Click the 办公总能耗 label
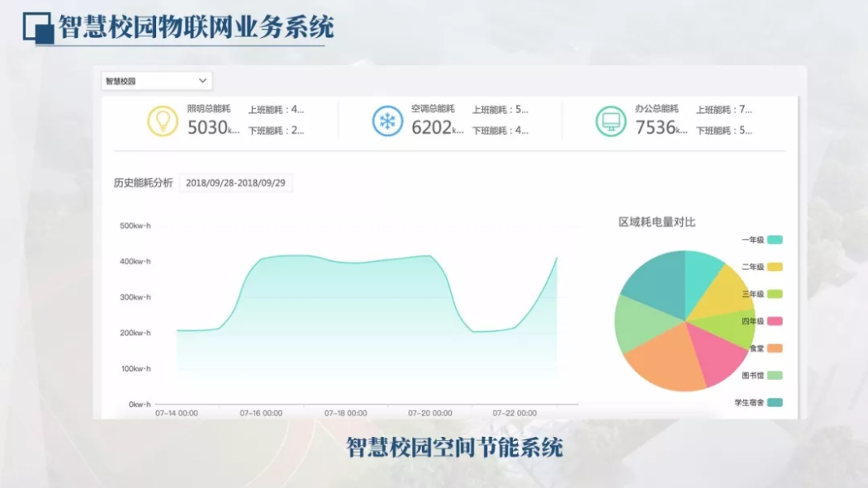The width and height of the screenshot is (868, 488). coord(657,108)
